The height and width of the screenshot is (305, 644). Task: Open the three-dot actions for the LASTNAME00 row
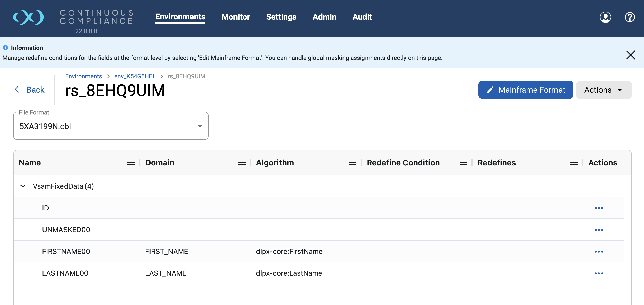pyautogui.click(x=599, y=273)
